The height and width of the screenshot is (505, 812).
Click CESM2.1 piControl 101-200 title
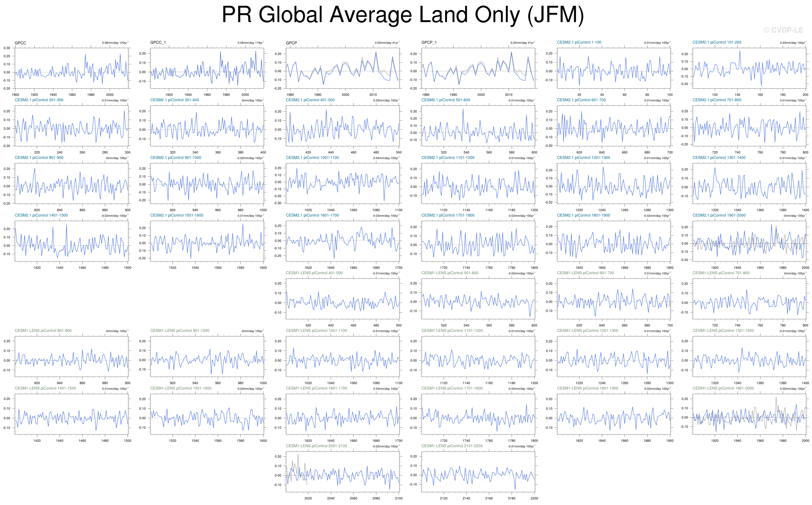pos(717,43)
